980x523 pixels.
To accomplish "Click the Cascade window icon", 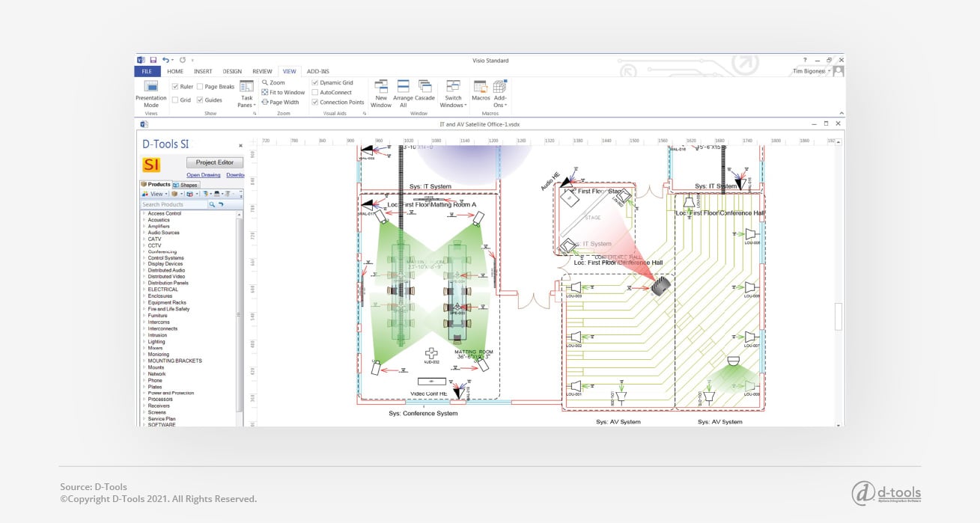I will 424,91.
